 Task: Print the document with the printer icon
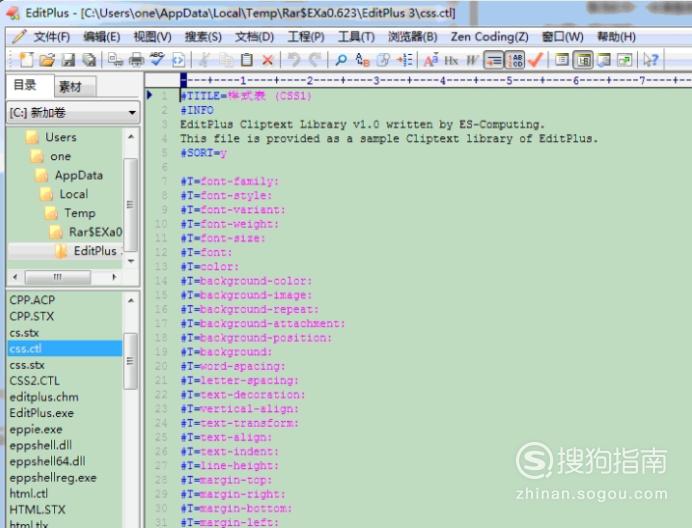(136, 60)
